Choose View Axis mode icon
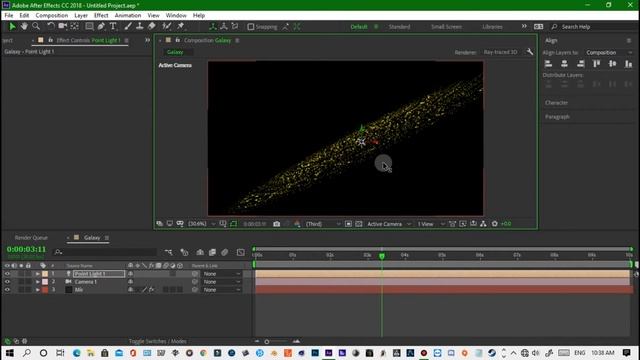640x360 pixels. (x=235, y=27)
